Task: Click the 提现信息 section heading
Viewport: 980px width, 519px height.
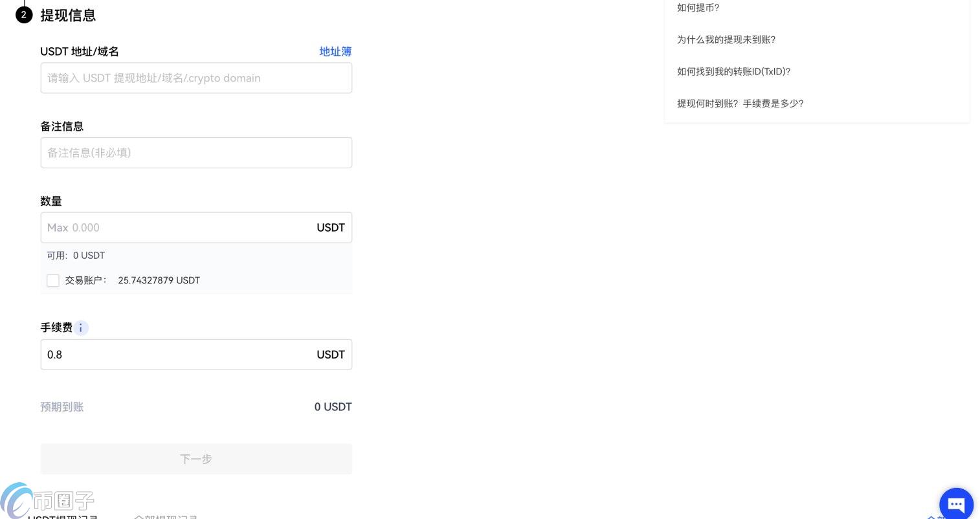Action: tap(68, 16)
